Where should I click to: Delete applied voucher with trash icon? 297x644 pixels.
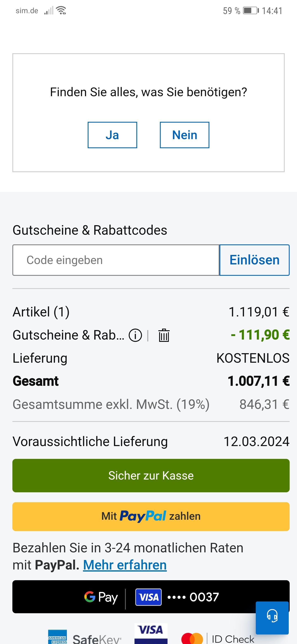tap(164, 335)
